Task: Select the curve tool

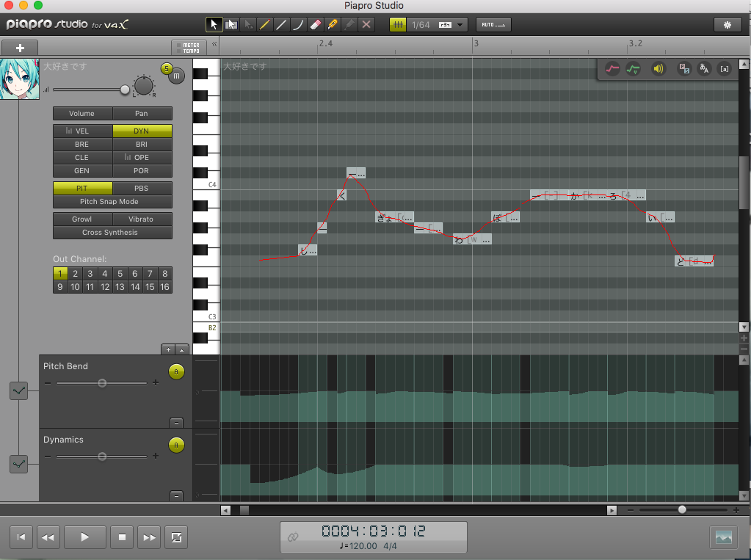Action: (298, 24)
